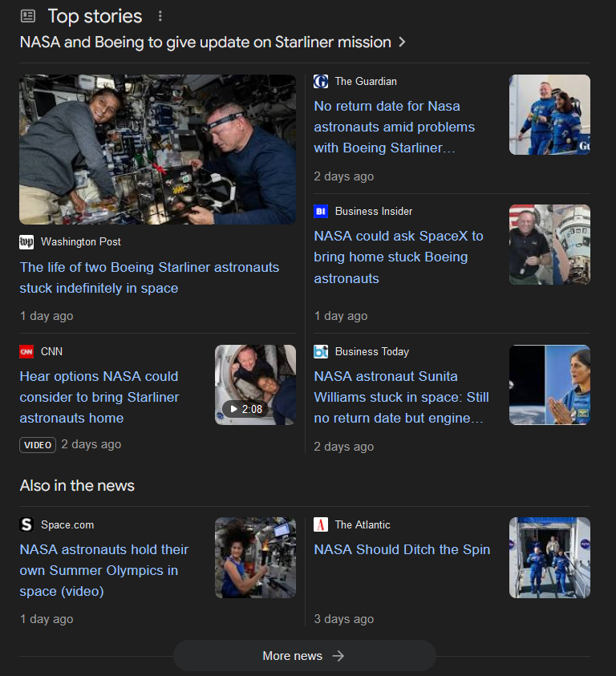Click The Atlantic A logo icon
This screenshot has width=616, height=676.
point(321,524)
